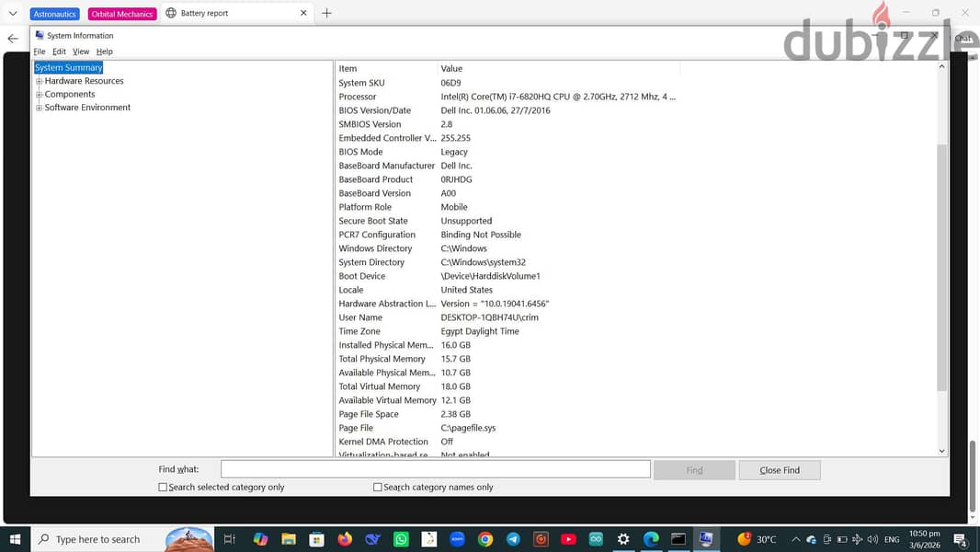This screenshot has height=552, width=980.
Task: Switch to Command Prompt on the taskbar
Action: tap(678, 539)
